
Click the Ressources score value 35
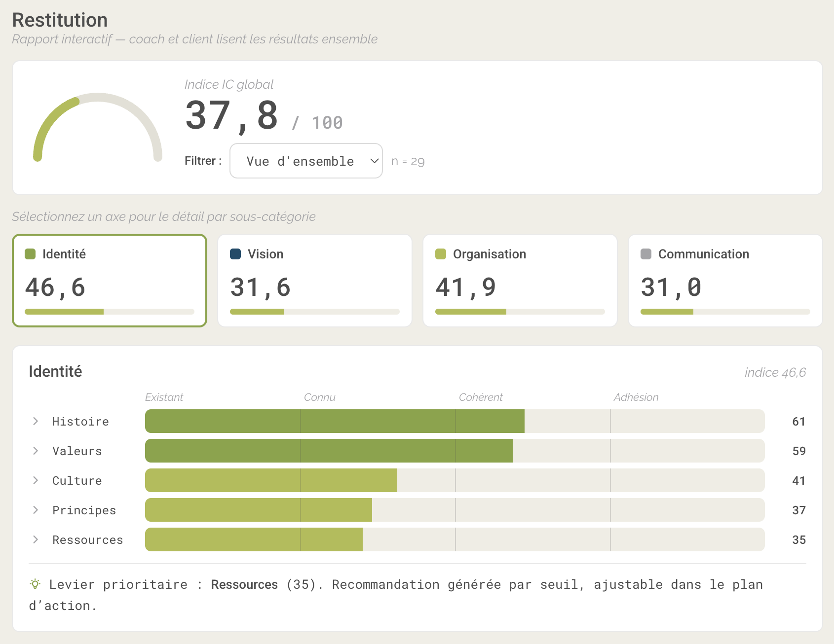tap(798, 540)
